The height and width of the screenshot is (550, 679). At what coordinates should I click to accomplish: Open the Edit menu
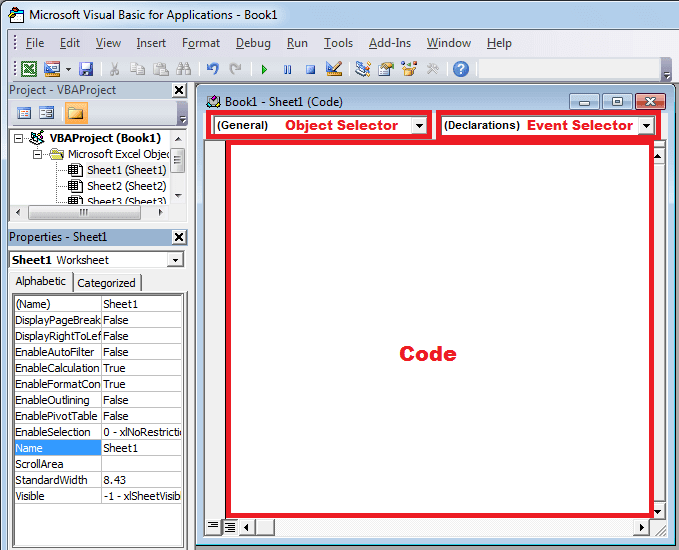coord(70,43)
